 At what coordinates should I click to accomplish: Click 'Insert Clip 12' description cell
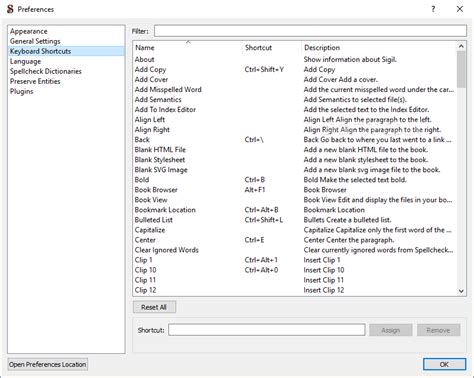(x=324, y=290)
